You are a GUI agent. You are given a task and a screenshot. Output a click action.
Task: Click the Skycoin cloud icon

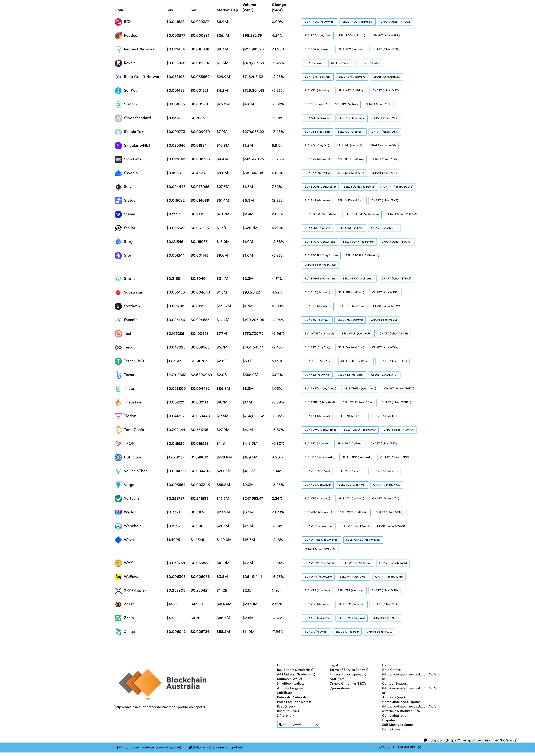(118, 173)
